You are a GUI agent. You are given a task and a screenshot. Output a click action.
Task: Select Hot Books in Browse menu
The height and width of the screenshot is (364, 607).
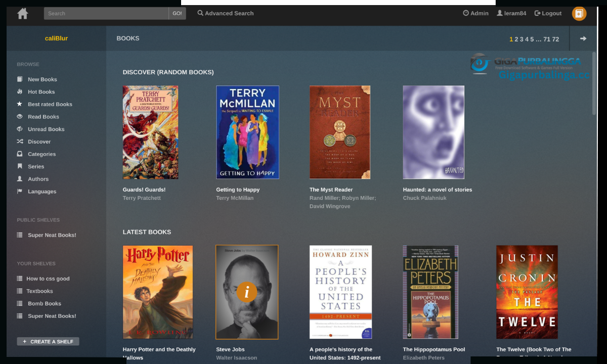(x=41, y=92)
